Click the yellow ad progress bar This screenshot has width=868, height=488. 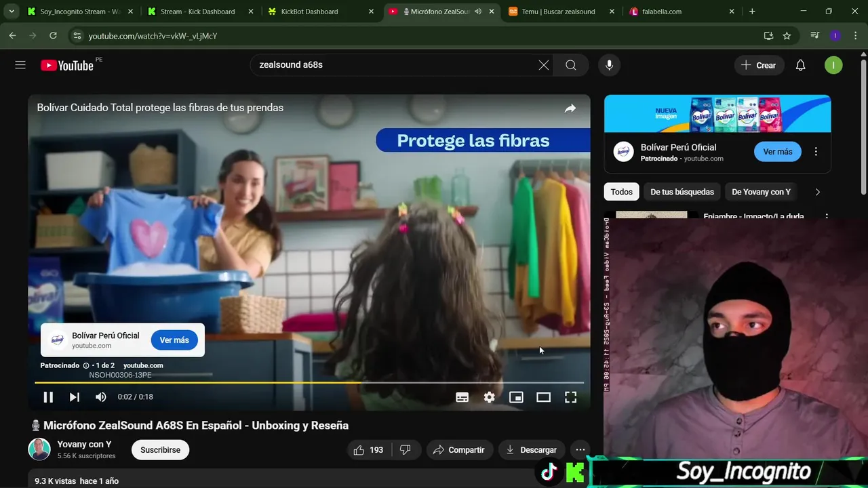point(309,383)
